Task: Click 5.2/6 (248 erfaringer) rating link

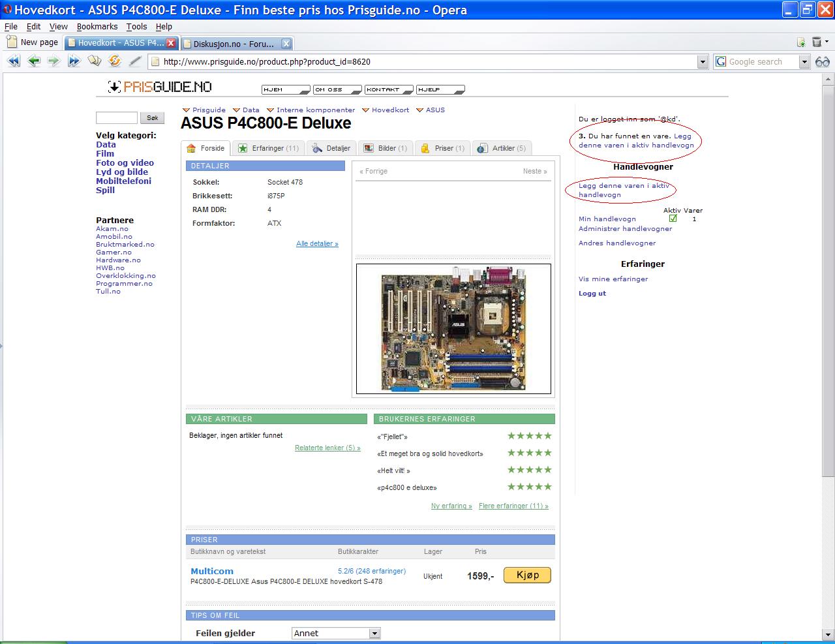Action: click(x=372, y=571)
